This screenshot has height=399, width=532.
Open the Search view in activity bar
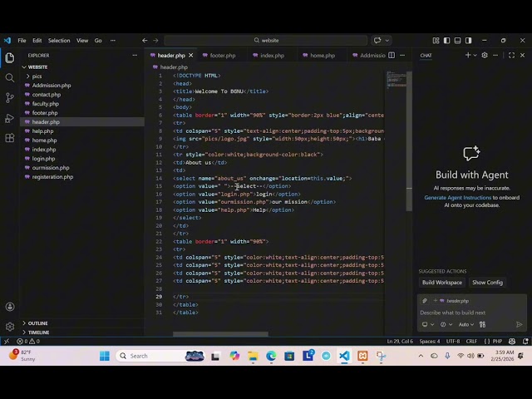(10, 78)
